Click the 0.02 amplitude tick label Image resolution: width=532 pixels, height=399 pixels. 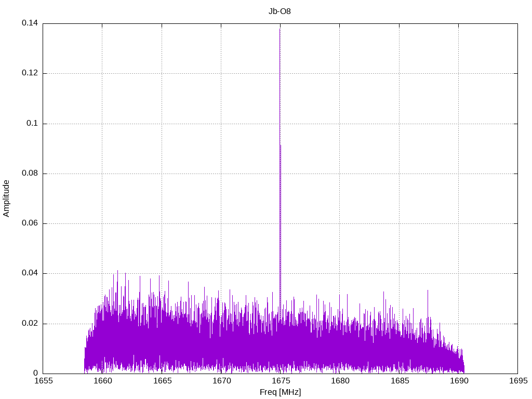[x=30, y=323]
